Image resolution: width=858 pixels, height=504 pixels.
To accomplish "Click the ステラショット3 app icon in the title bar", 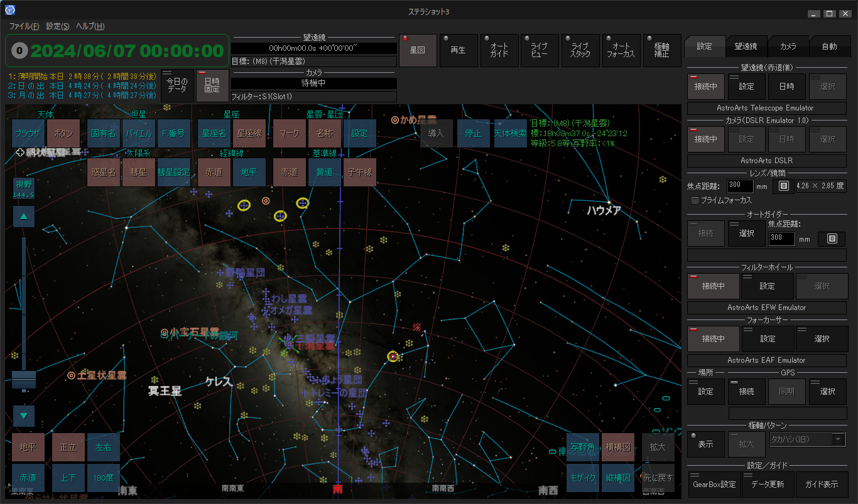I will pyautogui.click(x=10, y=9).
